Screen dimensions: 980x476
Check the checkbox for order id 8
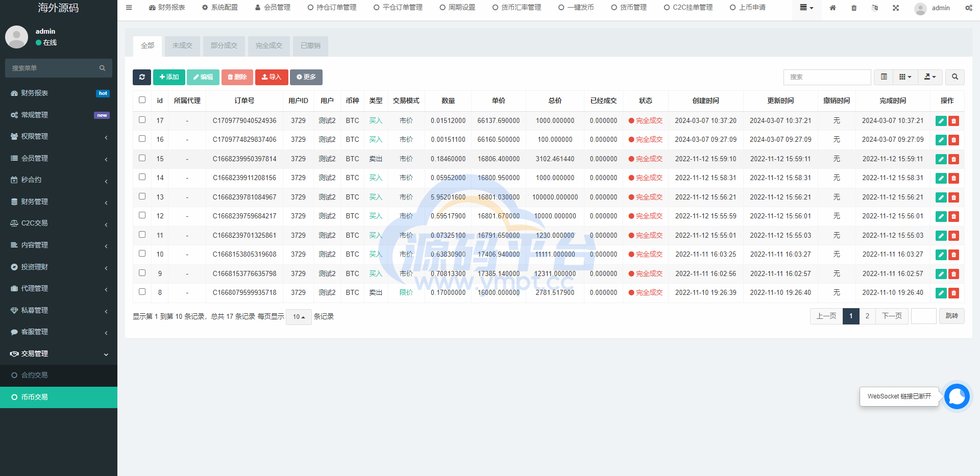(142, 292)
